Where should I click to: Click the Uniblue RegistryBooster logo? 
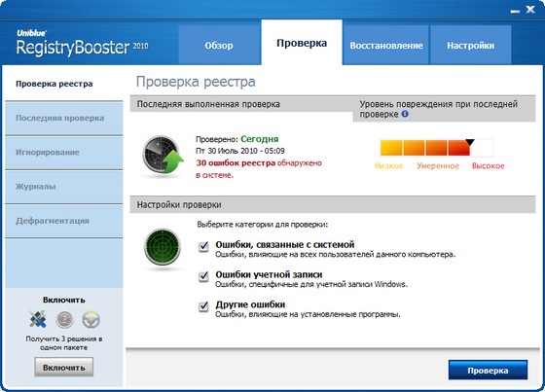(x=83, y=44)
